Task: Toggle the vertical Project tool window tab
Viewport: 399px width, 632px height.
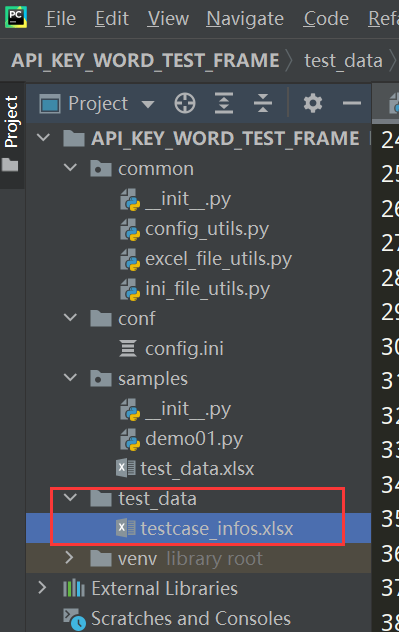Action: [11, 121]
